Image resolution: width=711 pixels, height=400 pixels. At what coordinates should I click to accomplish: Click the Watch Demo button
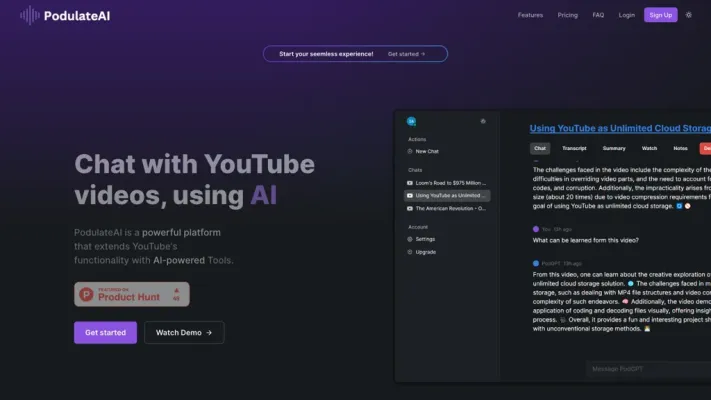(x=184, y=332)
